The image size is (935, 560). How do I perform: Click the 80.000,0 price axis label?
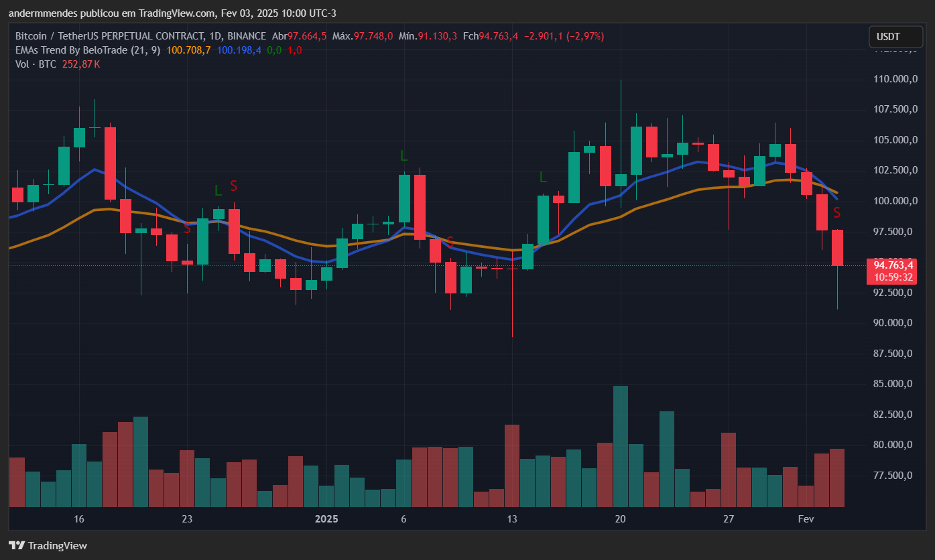[894, 445]
